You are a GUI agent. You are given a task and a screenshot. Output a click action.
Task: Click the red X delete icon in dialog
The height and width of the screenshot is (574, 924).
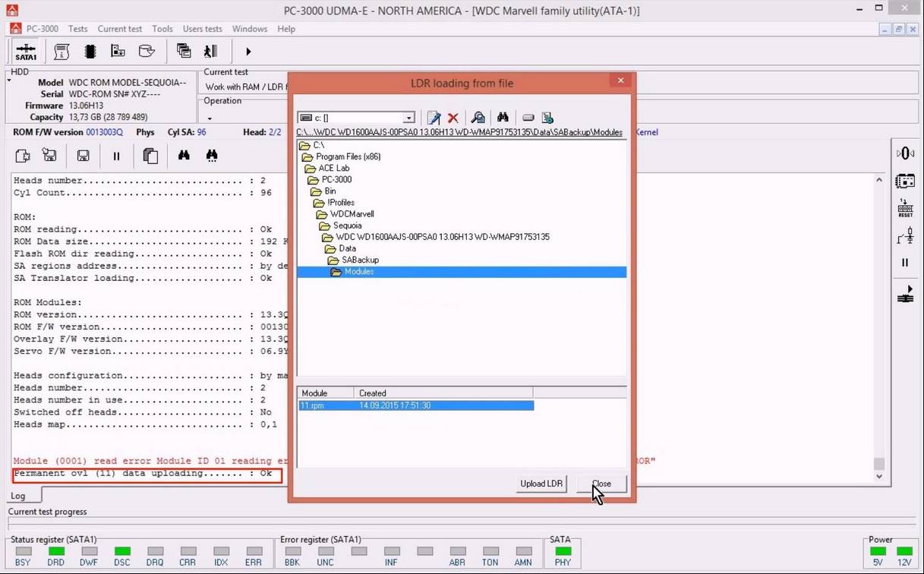(x=453, y=118)
